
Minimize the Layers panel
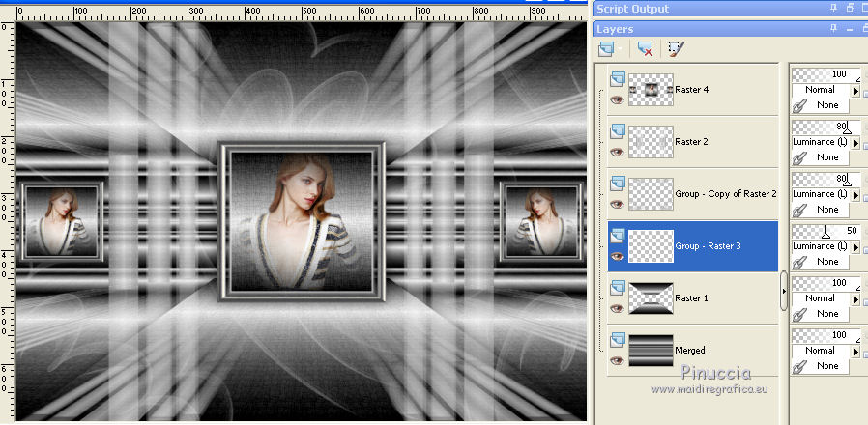coord(848,28)
